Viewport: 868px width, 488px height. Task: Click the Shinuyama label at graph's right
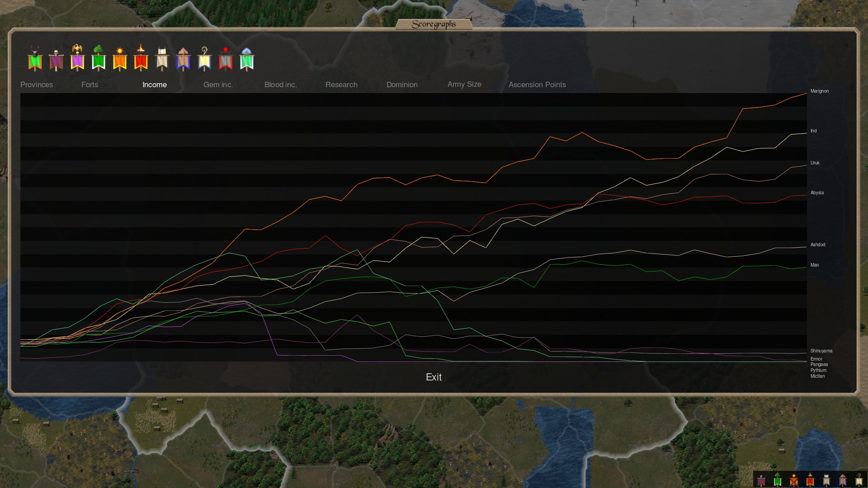point(821,351)
